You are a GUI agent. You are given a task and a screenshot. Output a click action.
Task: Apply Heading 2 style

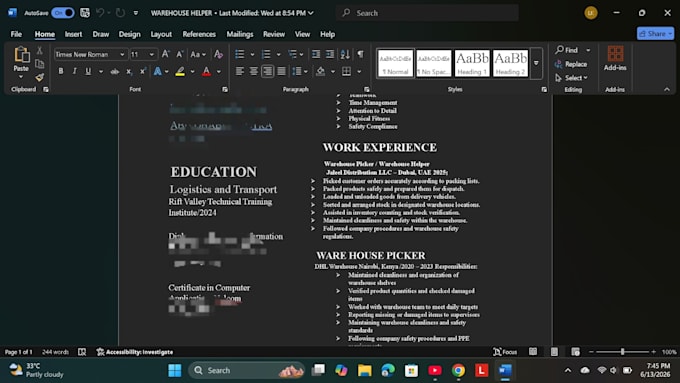pos(510,63)
